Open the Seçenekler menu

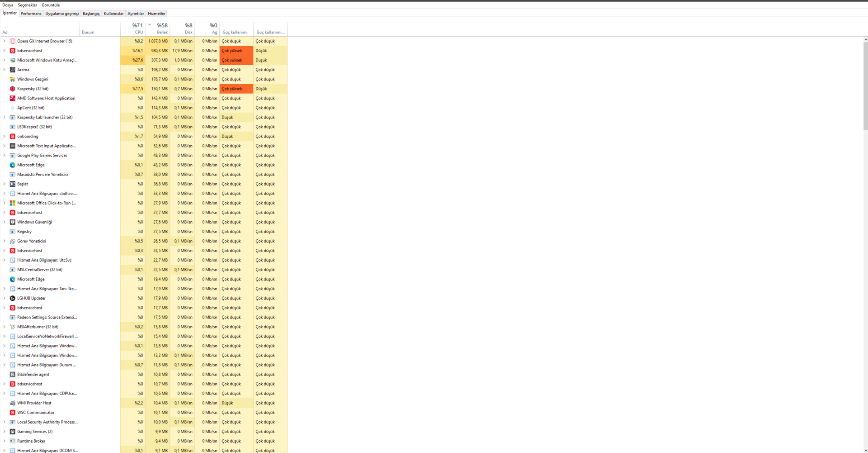[28, 5]
